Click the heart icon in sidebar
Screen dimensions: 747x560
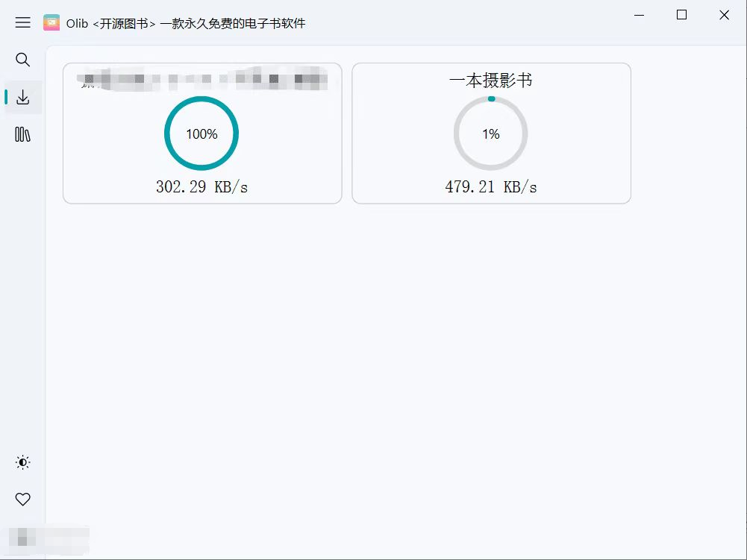point(23,499)
